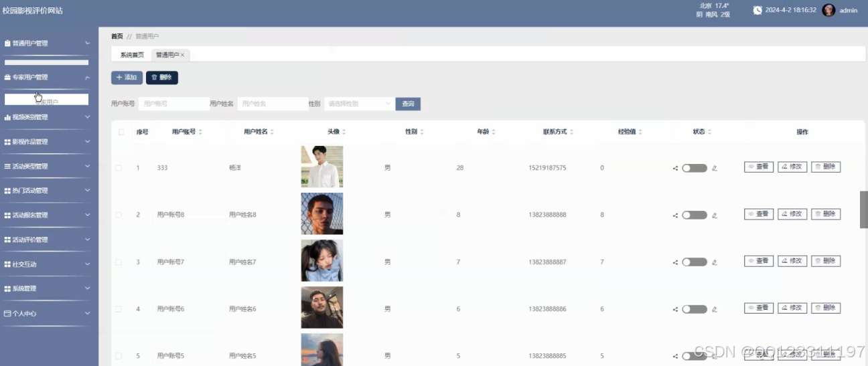Click the 普通用户管理 clipboard icon

point(7,43)
